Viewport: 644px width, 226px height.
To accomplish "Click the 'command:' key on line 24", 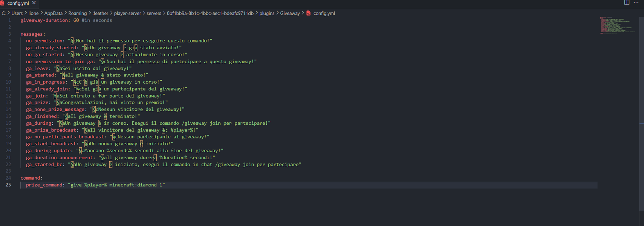I will (32, 178).
